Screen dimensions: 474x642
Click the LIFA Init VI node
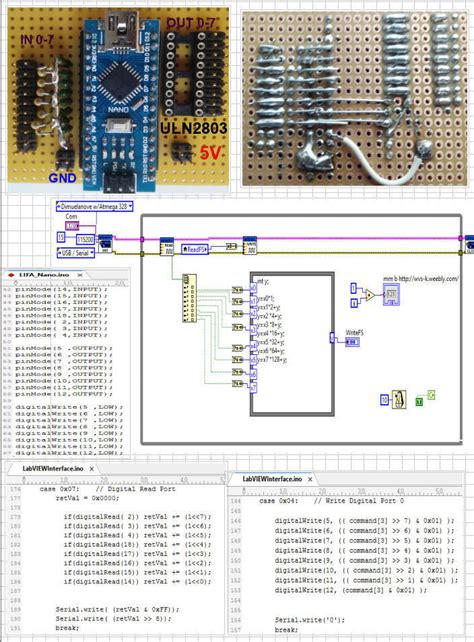point(105,243)
